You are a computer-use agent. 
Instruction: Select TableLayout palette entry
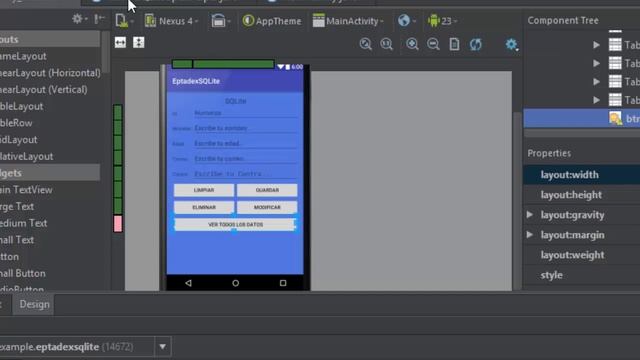(22, 107)
